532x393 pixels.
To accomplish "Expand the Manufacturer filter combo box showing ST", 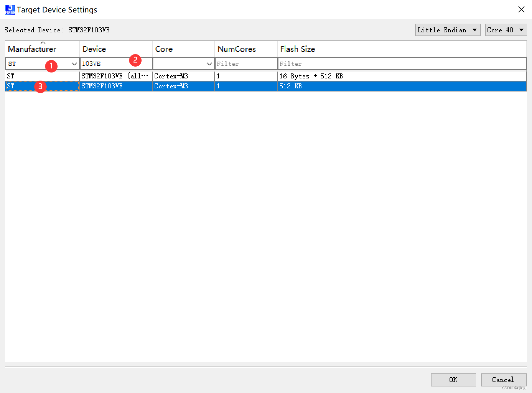I will [x=74, y=64].
